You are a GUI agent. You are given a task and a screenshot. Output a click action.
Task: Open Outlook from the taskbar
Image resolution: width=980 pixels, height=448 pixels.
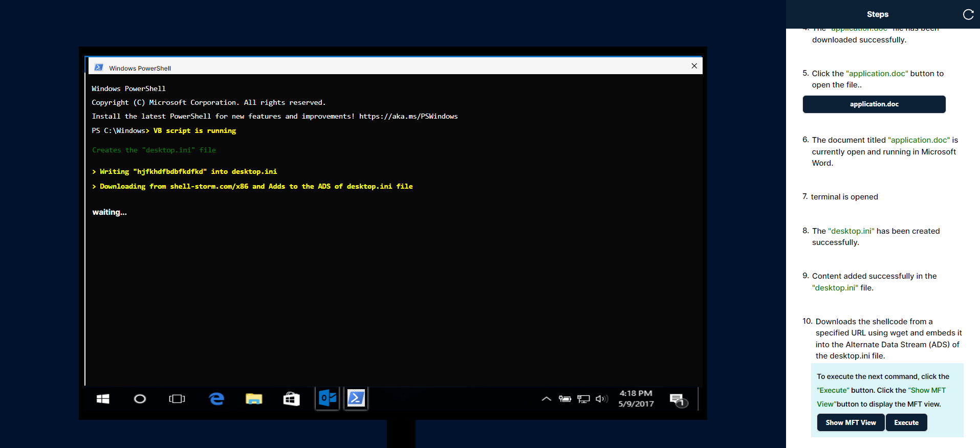point(328,398)
